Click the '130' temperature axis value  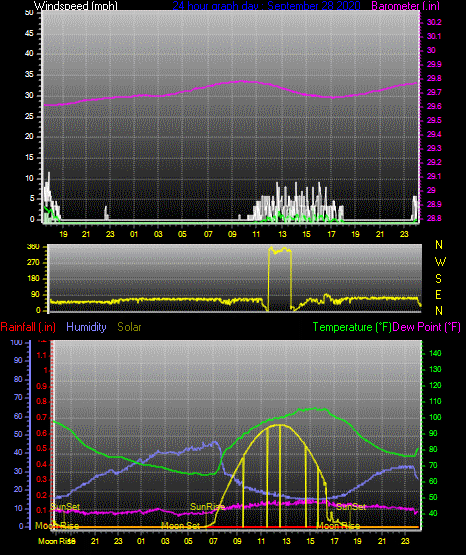(435, 369)
